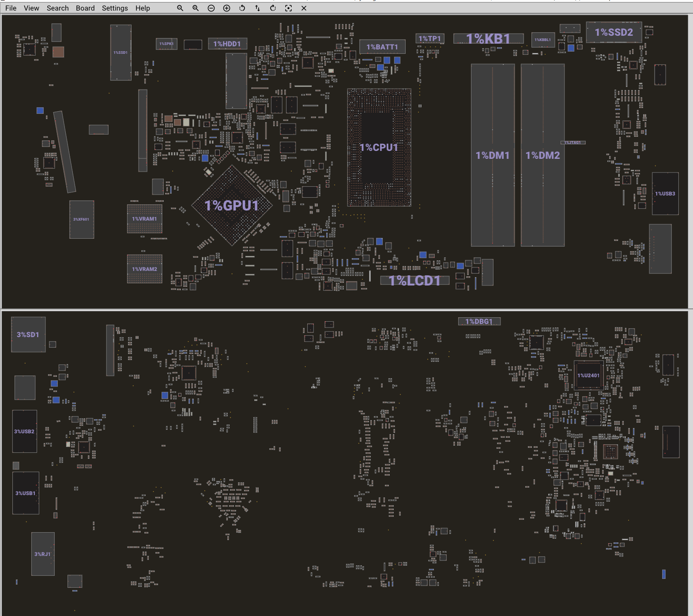Image resolution: width=693 pixels, height=616 pixels.
Task: Select the 1%CPU1 component on the board
Action: 379,147
